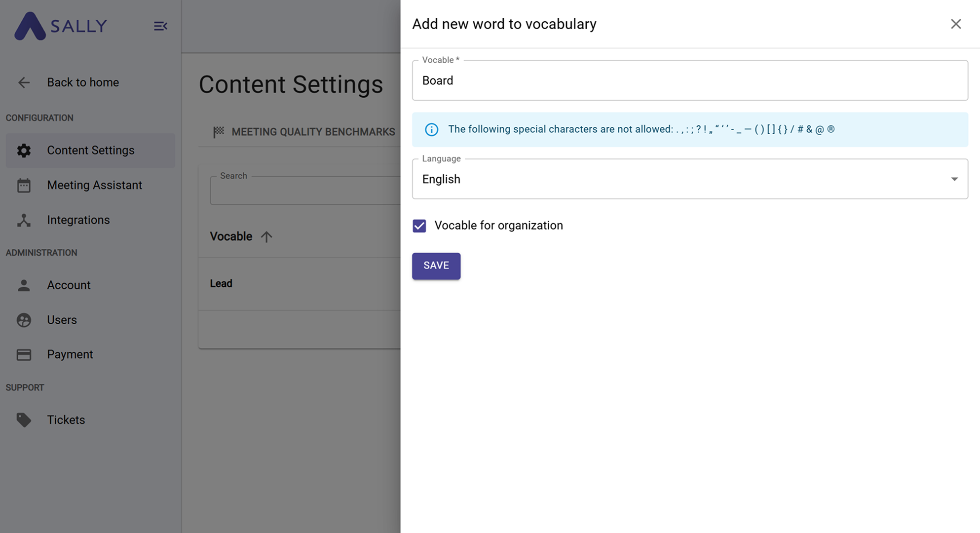Go back to home

pos(83,82)
